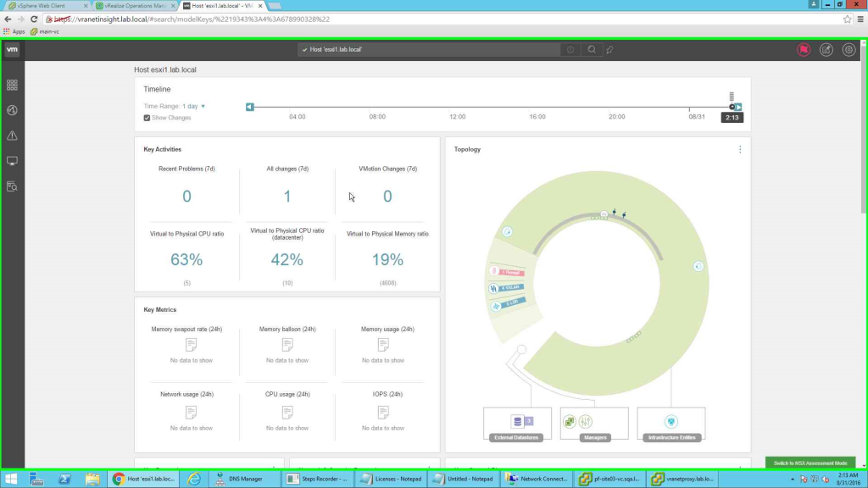The image size is (868, 488).
Task: Step timeline backward with left arrow
Action: coord(250,107)
